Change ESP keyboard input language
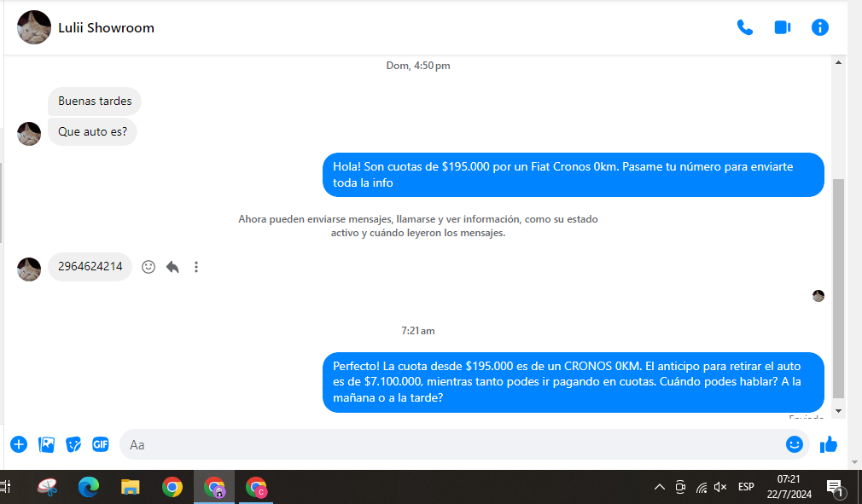This screenshot has width=862, height=504. pos(746,487)
